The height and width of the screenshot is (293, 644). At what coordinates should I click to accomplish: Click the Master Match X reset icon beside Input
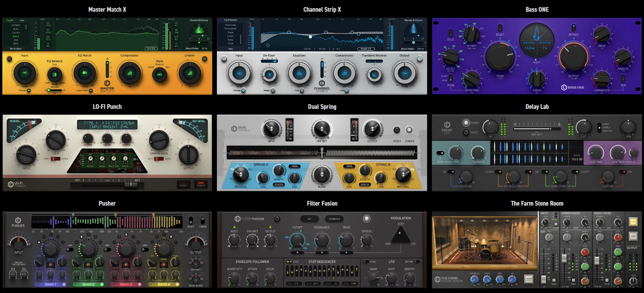coord(9,59)
